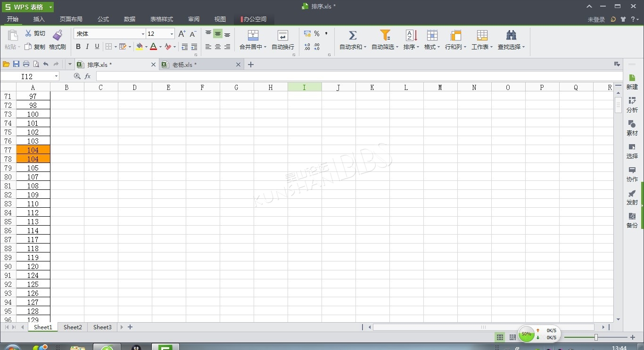Click the Format Painter (格式刷) icon
The image size is (644, 350).
(57, 35)
